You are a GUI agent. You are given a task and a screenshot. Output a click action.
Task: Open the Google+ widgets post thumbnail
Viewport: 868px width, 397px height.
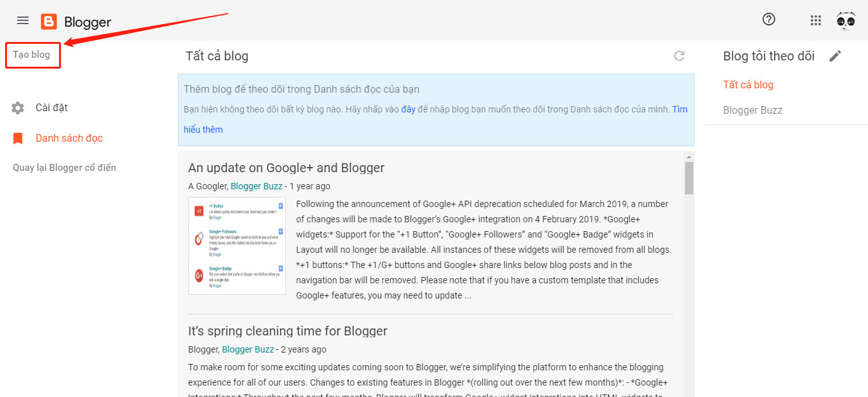click(x=237, y=246)
